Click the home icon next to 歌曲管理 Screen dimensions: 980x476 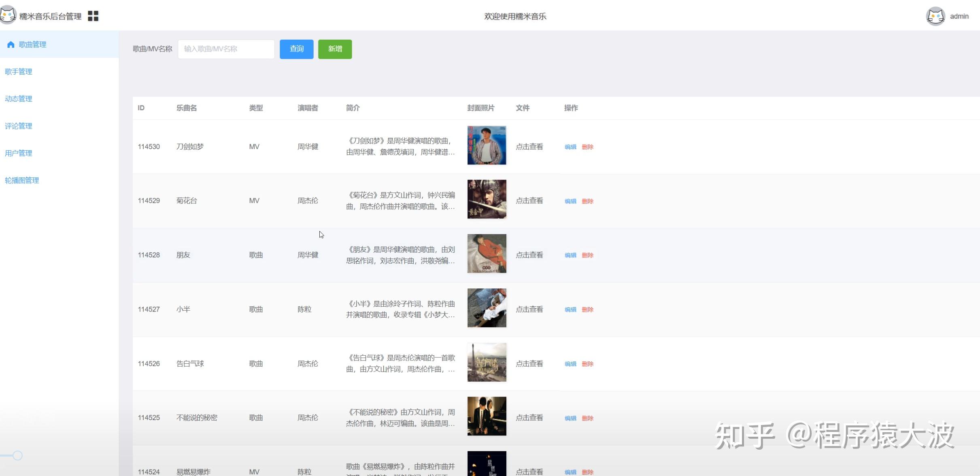[x=11, y=44]
